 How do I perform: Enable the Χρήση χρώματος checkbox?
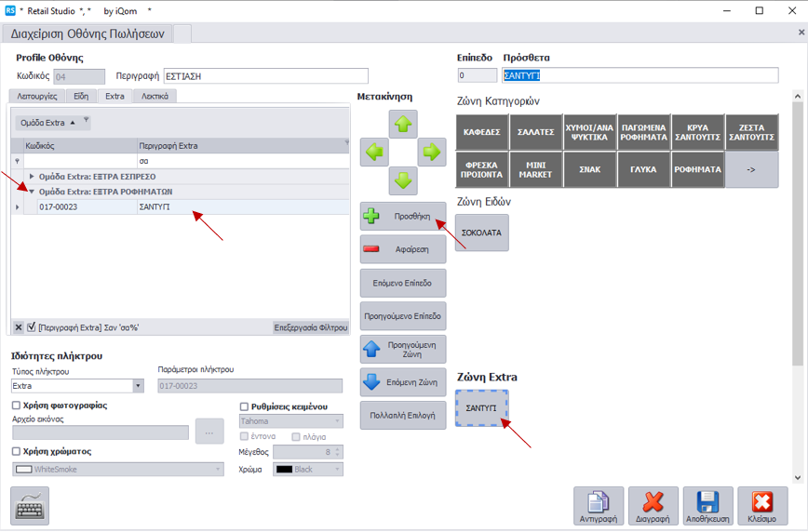(16, 451)
